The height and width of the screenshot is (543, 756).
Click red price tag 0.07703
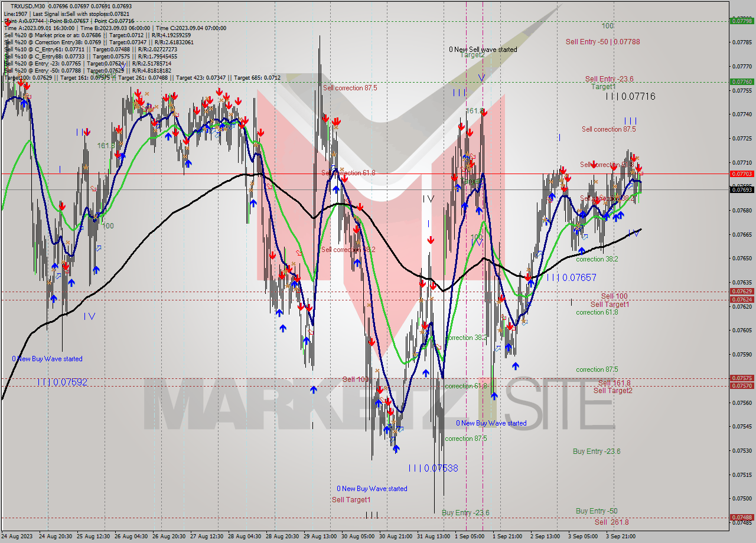[742, 174]
